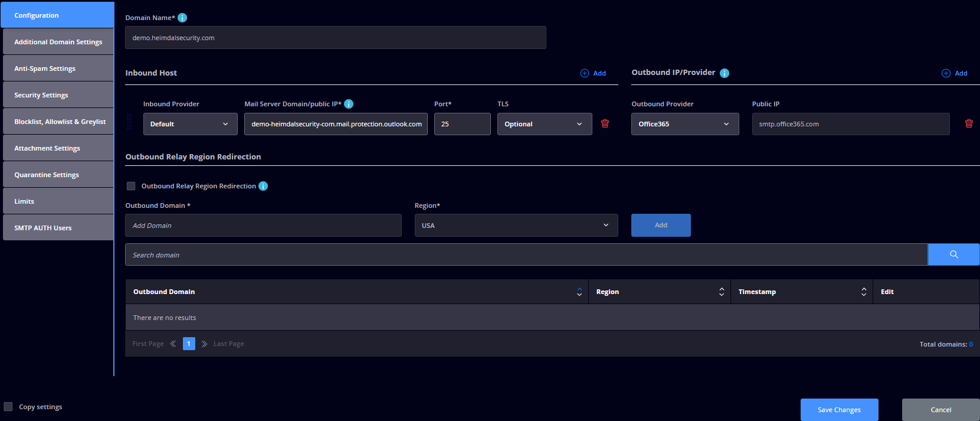Open the TLS Optional dropdown
Viewport: 980px width, 421px height.
545,124
